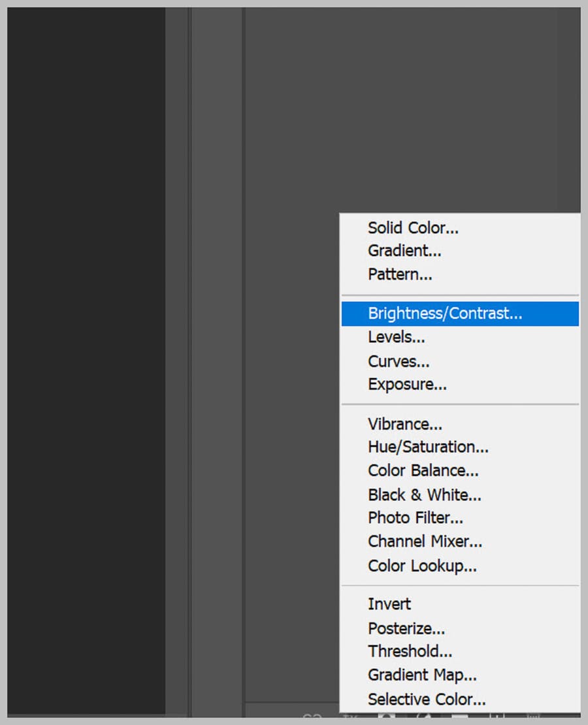588x725 pixels.
Task: Create a Black & White adjustment layer
Action: pyautogui.click(x=425, y=494)
